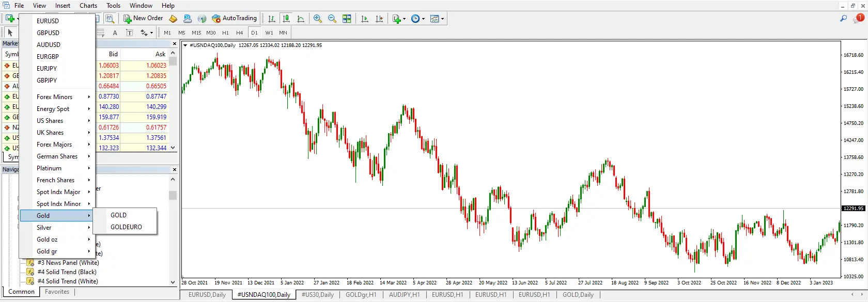Screen dimensions: 868x302
Task: Zoom in on the chart
Action: click(x=318, y=19)
